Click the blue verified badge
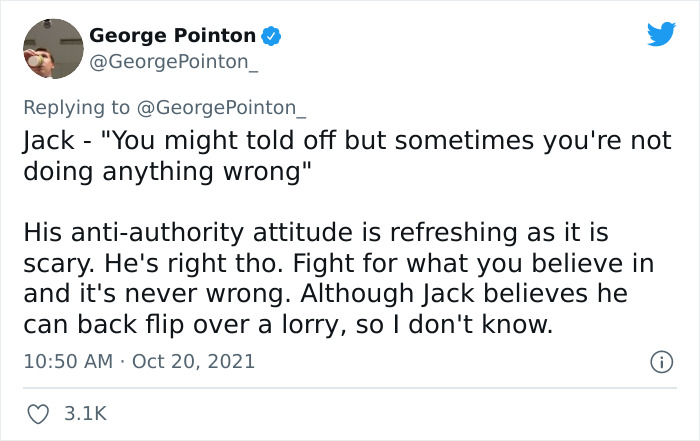 click(x=271, y=36)
